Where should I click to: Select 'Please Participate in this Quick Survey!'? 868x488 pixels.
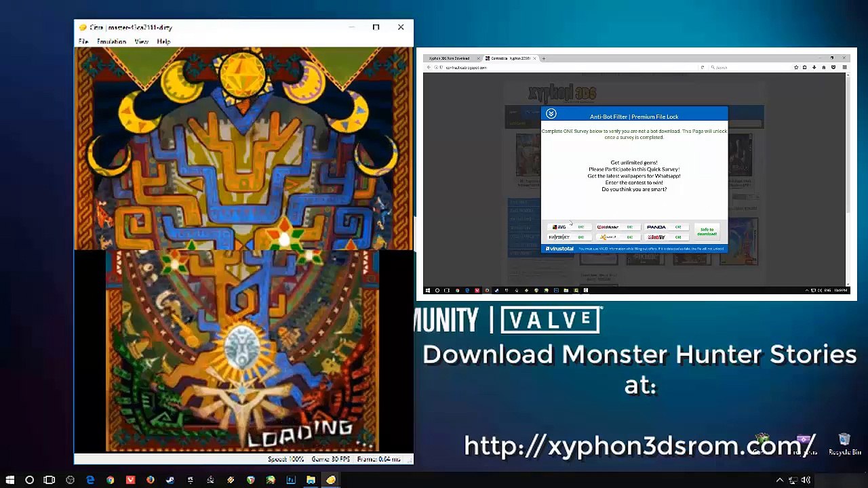point(634,169)
